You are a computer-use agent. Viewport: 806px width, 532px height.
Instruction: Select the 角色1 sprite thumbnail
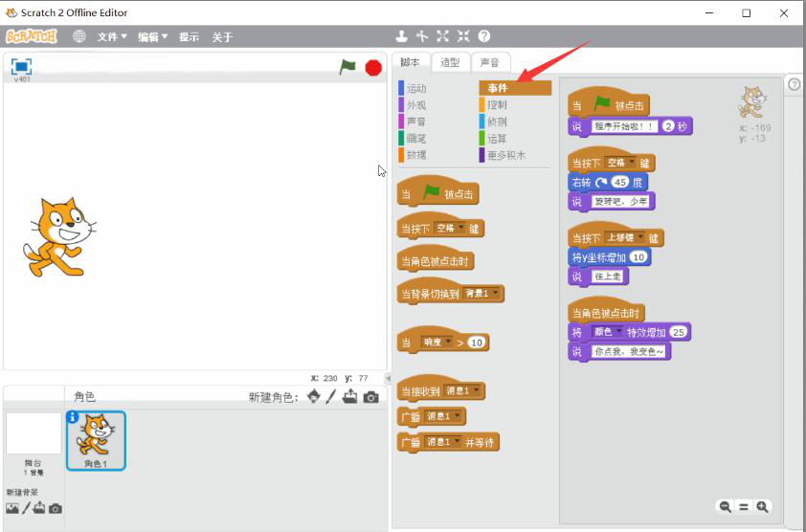tap(96, 440)
